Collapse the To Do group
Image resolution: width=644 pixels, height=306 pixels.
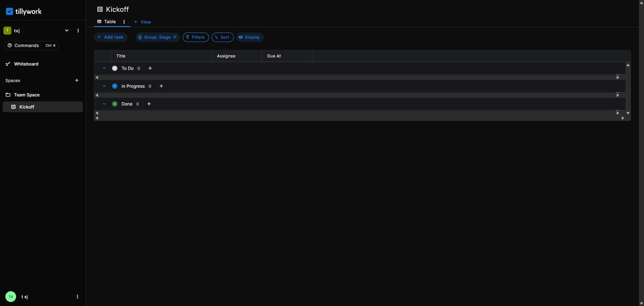[x=104, y=68]
